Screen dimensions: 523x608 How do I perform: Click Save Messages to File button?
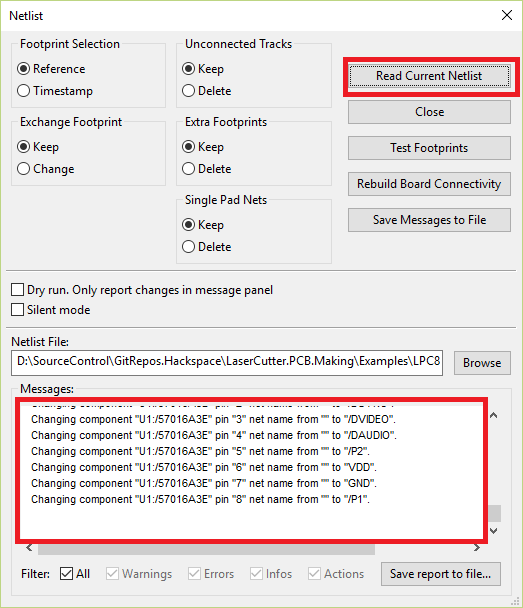[429, 220]
